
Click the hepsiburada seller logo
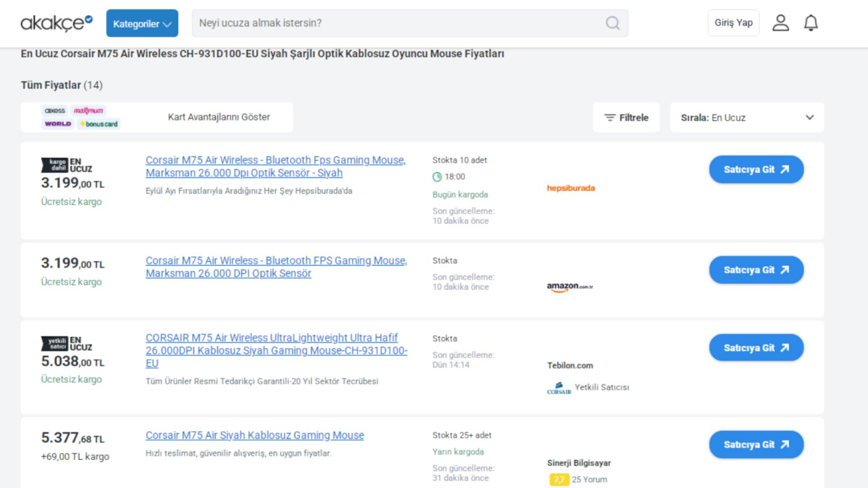coord(571,188)
